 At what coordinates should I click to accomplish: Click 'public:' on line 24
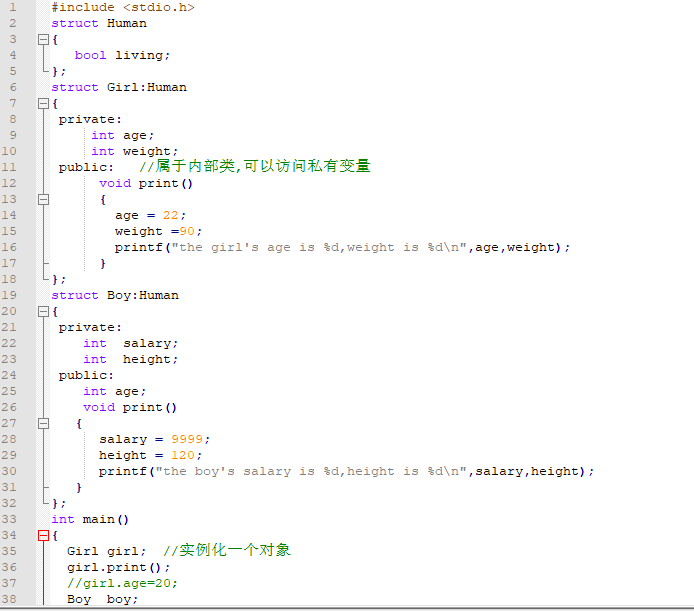click(86, 376)
